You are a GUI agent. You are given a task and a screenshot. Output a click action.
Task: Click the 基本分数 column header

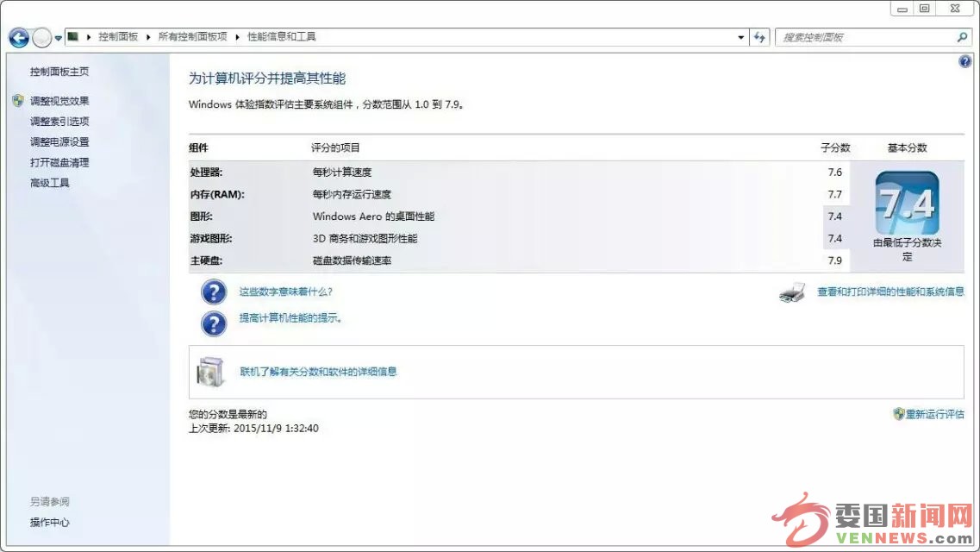(x=908, y=148)
